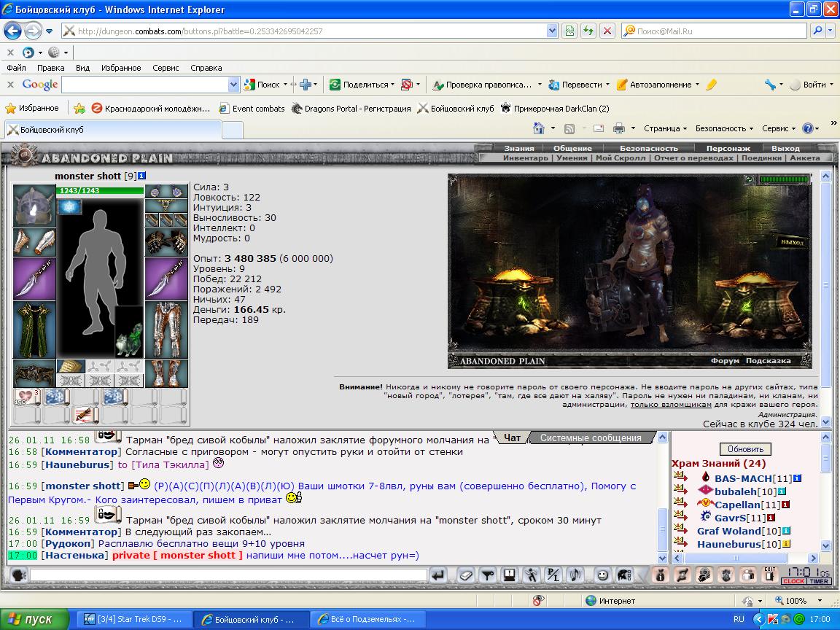Screen dimensions: 840x630
Task: Open the Инвентарь link in game header
Action: click(526, 158)
